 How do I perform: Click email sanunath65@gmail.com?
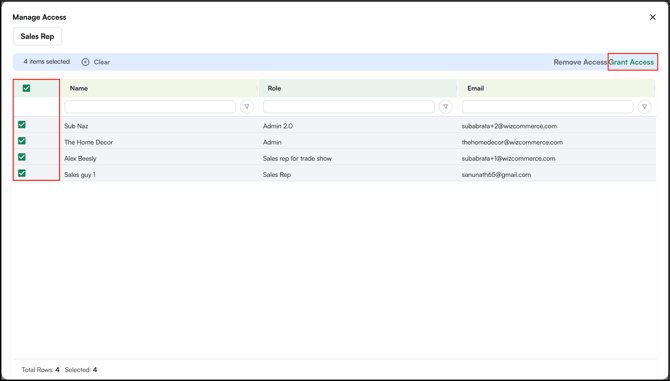(x=497, y=175)
